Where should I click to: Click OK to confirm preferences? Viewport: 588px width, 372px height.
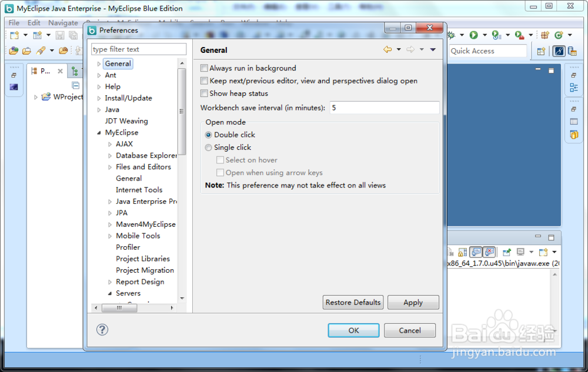coord(353,330)
